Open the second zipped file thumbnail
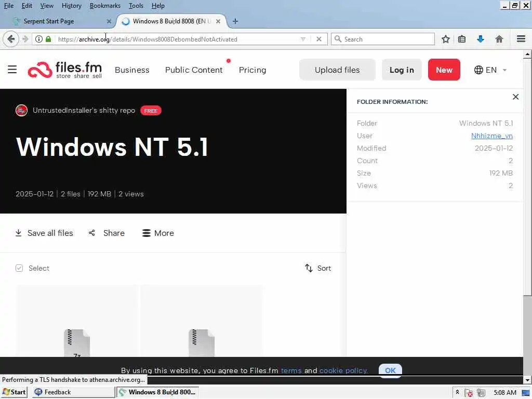 [202, 321]
